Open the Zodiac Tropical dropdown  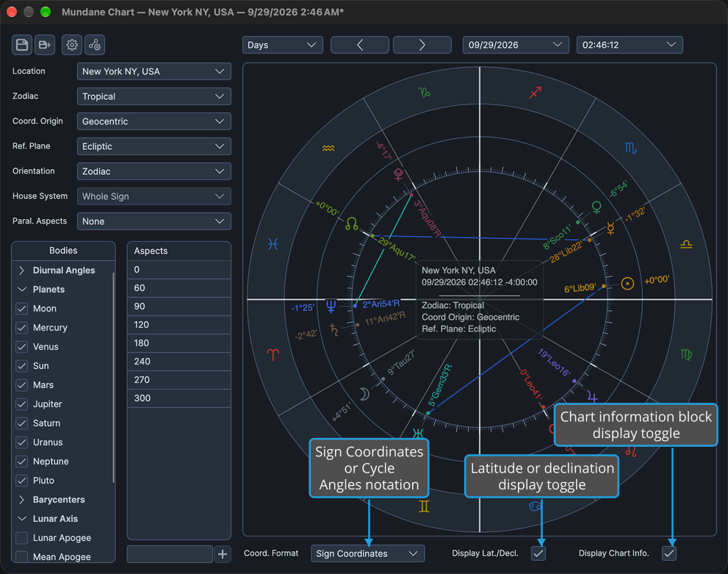tap(154, 96)
